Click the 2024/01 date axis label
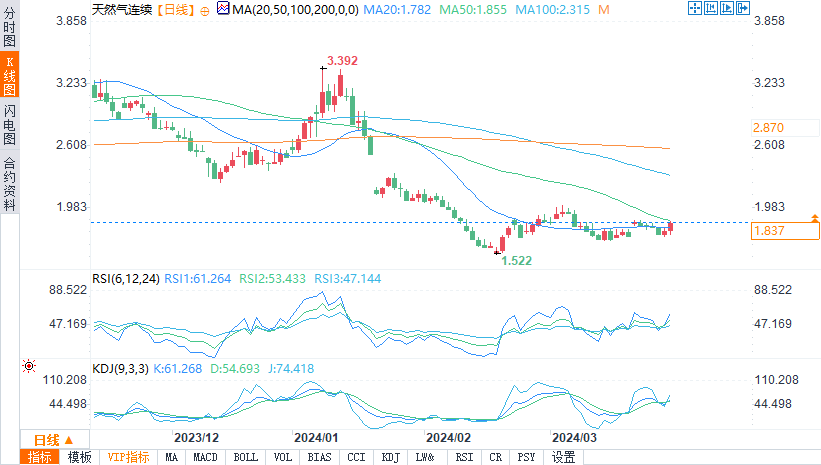This screenshot has width=821, height=465. (x=316, y=438)
